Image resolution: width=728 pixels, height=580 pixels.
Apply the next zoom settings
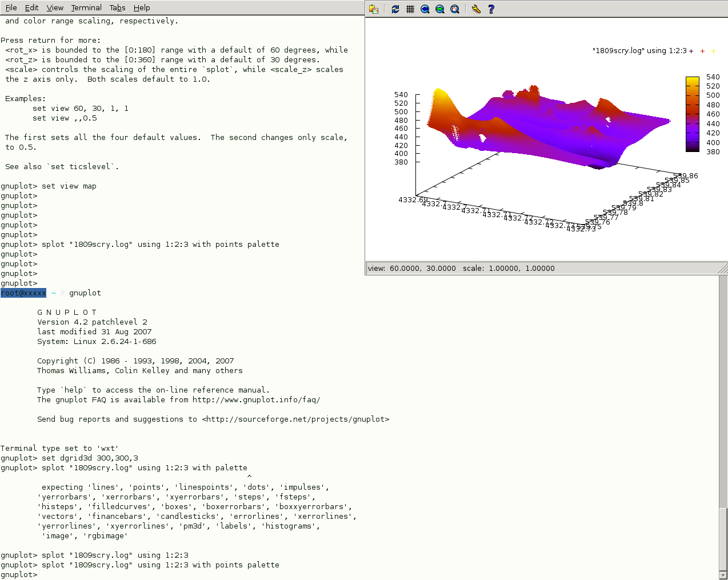[x=440, y=9]
